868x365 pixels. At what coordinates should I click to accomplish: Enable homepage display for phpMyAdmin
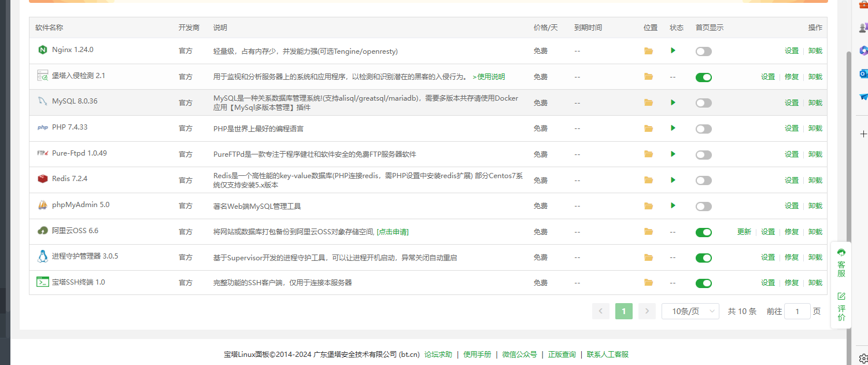704,207
